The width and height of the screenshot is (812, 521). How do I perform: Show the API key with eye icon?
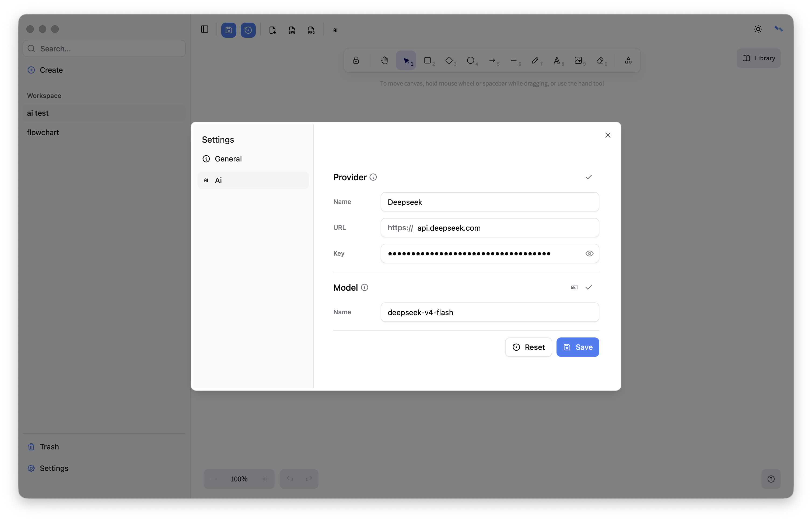(589, 254)
